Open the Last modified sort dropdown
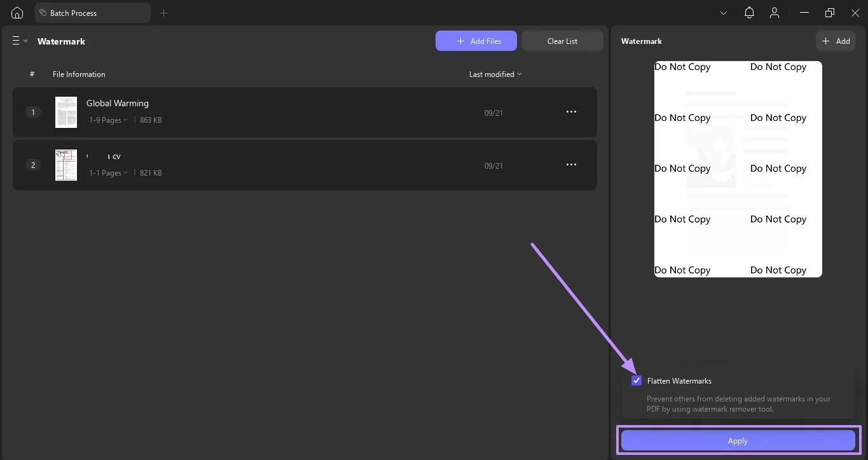The image size is (868, 460). click(x=495, y=74)
